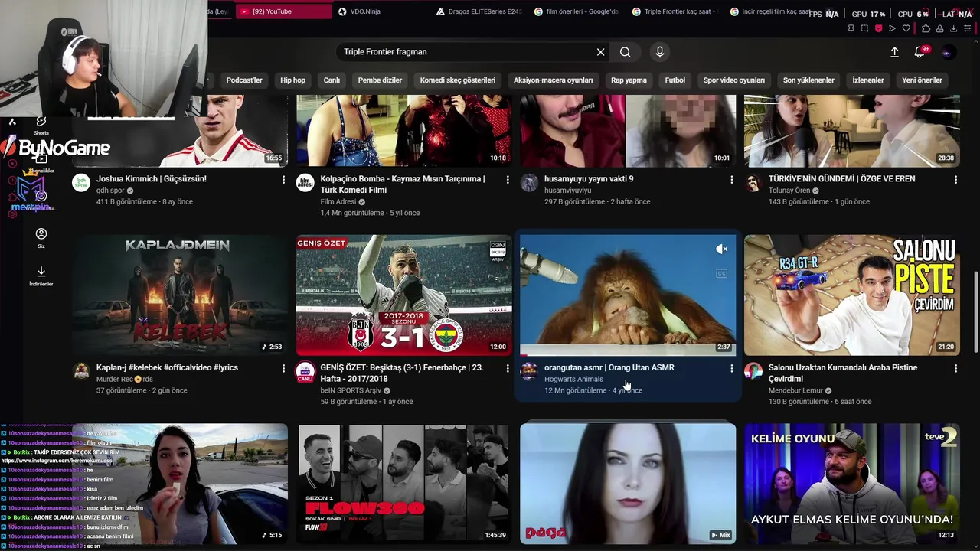Open the orangutan asmr video title
The width and height of the screenshot is (980, 551).
pos(609,367)
